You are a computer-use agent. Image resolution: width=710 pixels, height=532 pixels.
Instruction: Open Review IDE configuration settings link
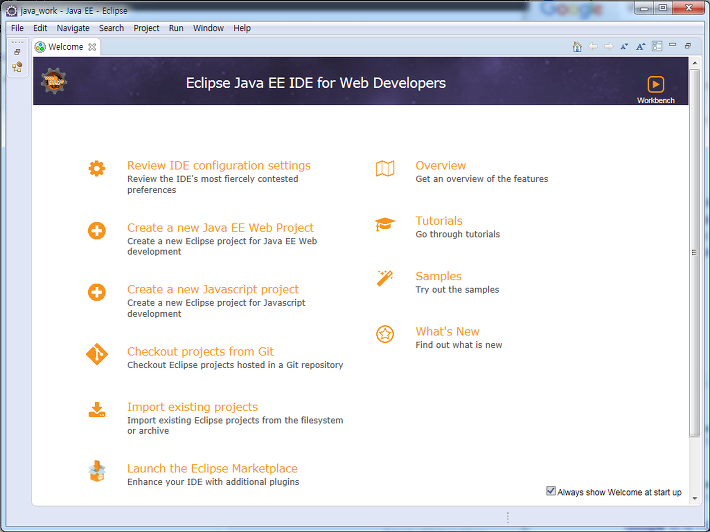pos(219,165)
